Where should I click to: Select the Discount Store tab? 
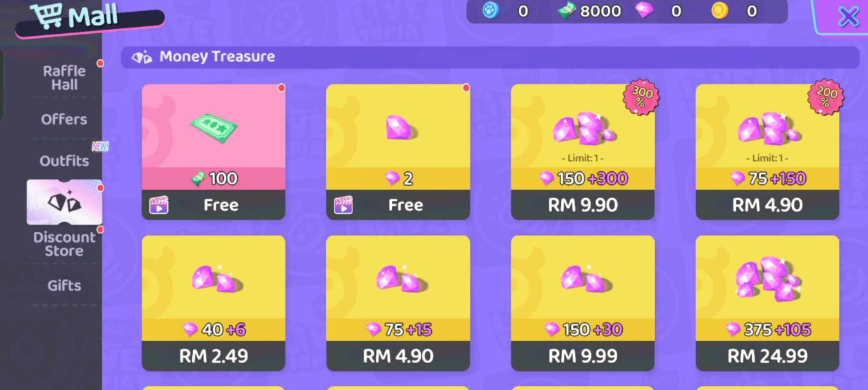click(64, 244)
